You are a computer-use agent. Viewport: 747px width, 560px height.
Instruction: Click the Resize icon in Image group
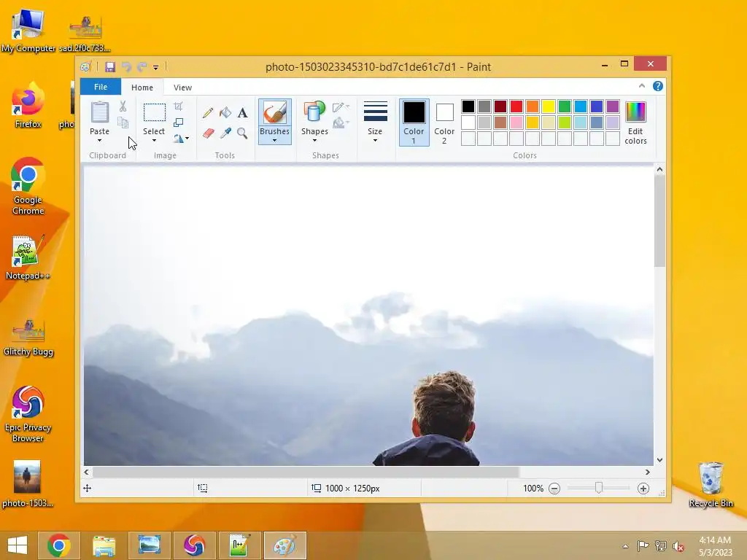tap(178, 122)
